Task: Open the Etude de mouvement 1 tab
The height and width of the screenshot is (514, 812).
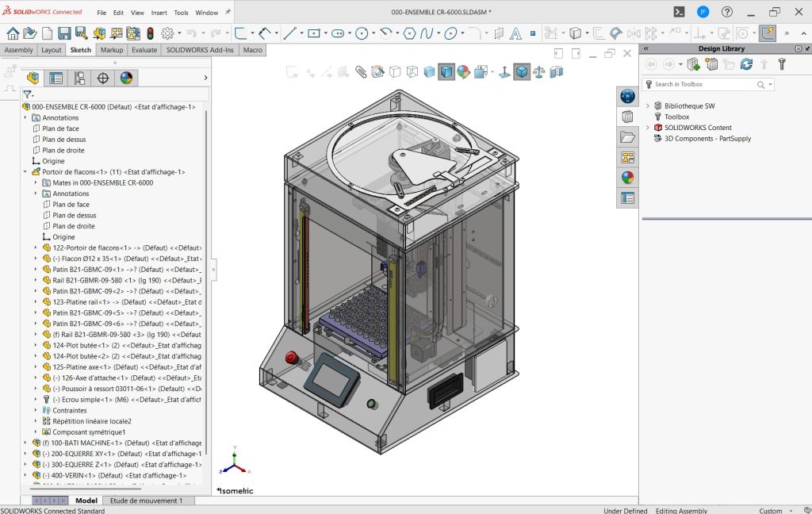Action: click(146, 501)
